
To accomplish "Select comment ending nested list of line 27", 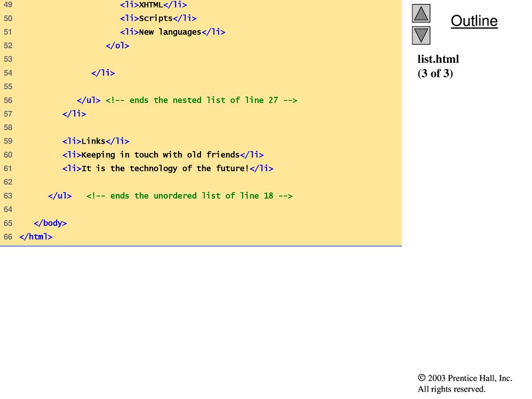I will point(202,100).
